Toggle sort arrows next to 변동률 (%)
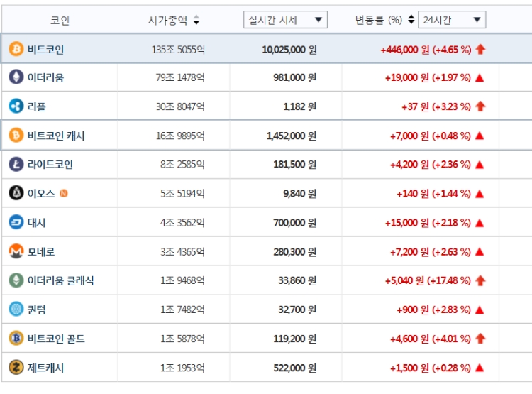The width and height of the screenshot is (532, 394). (411, 20)
